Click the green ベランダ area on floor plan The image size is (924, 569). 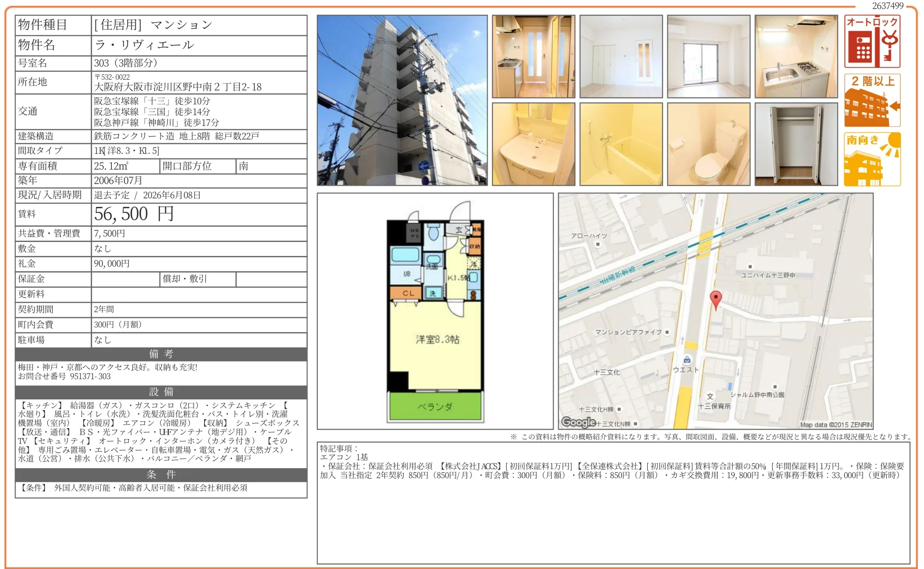435,407
